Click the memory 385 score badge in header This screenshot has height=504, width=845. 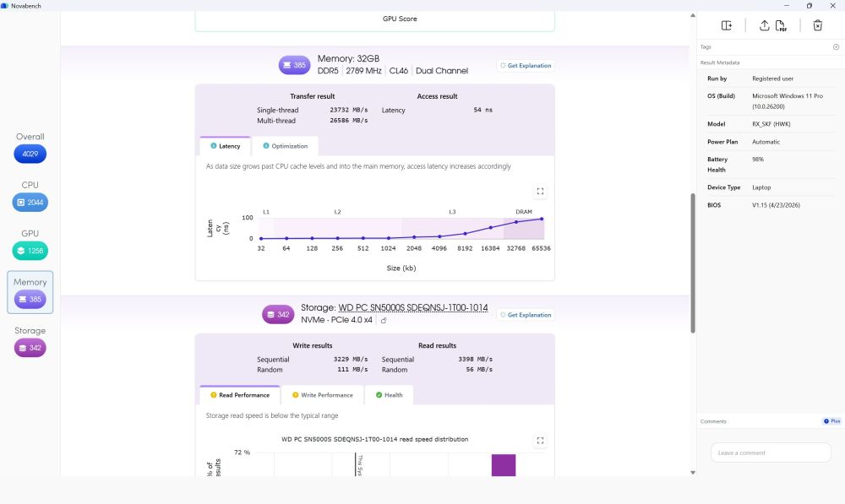pos(294,65)
